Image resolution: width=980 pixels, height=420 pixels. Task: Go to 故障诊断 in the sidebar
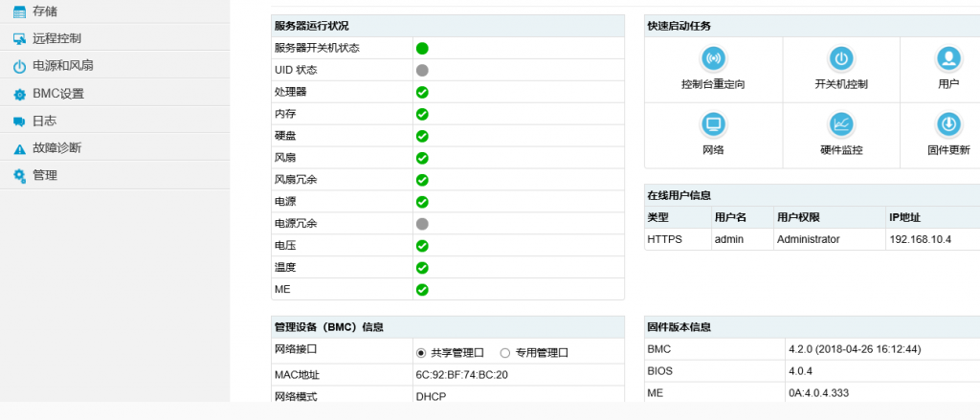click(56, 148)
